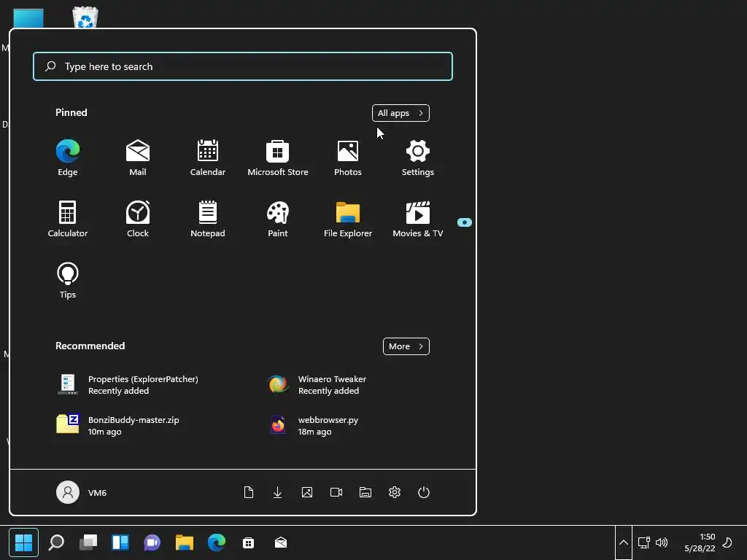Launch Notepad from pinned apps

click(x=208, y=219)
